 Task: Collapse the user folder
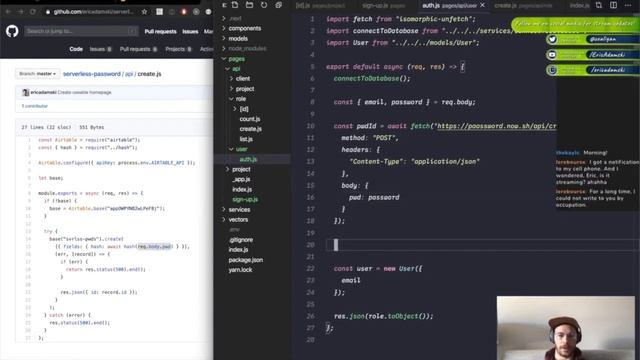click(x=231, y=149)
